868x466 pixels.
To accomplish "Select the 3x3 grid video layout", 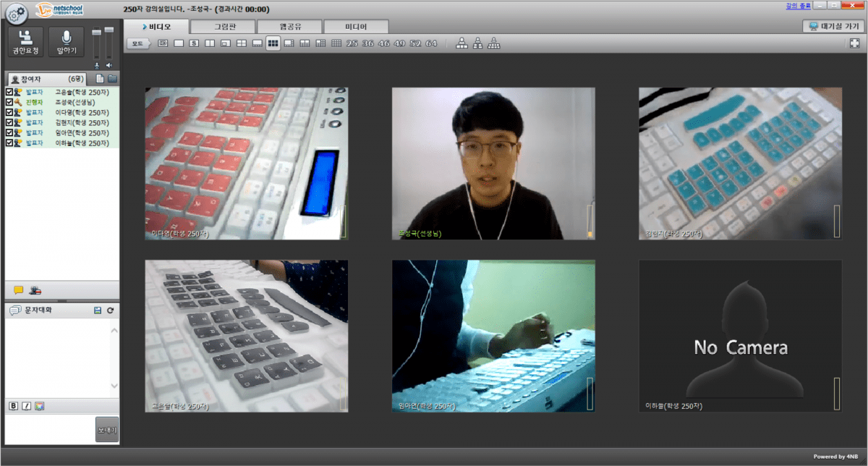I will click(273, 44).
